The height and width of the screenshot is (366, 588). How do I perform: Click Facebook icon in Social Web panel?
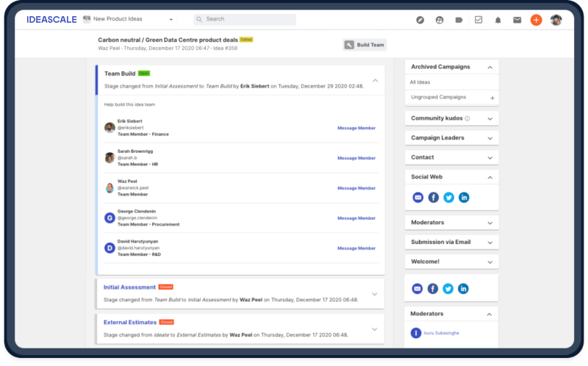(x=434, y=197)
